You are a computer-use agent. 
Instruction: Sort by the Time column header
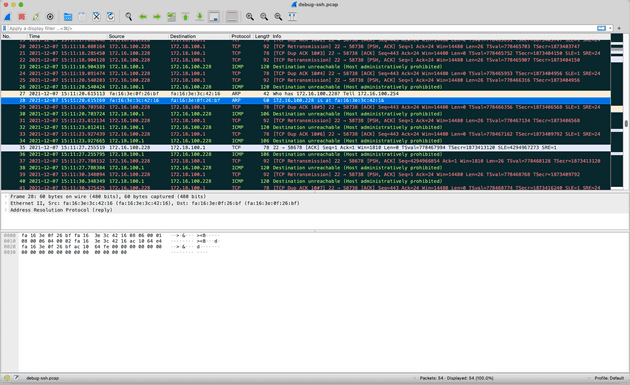68,36
